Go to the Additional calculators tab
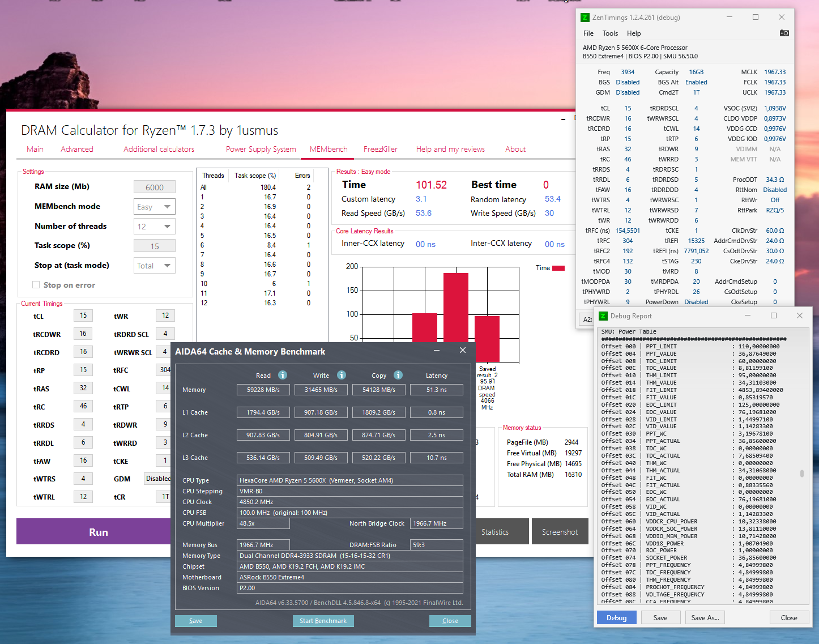 click(159, 149)
